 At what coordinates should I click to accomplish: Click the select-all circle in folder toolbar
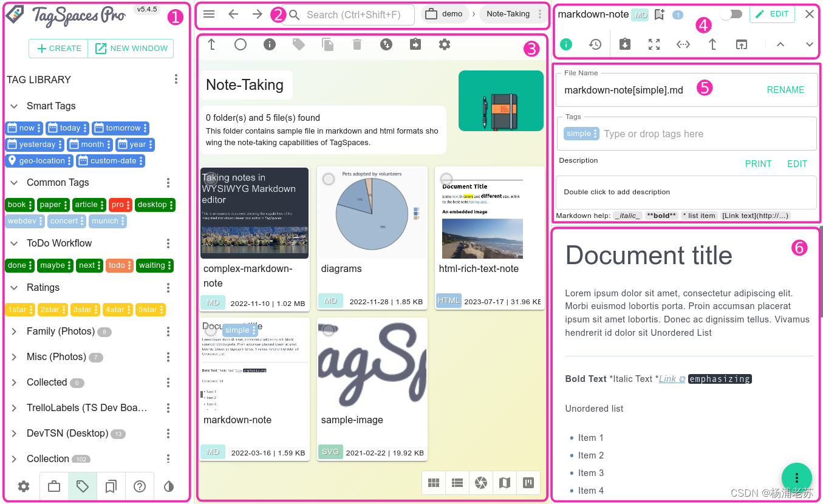click(x=241, y=44)
